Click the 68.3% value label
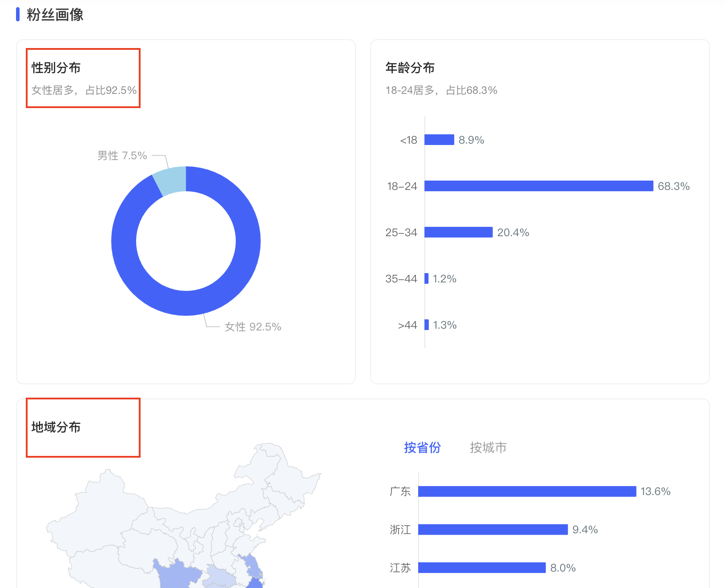 pyautogui.click(x=674, y=186)
